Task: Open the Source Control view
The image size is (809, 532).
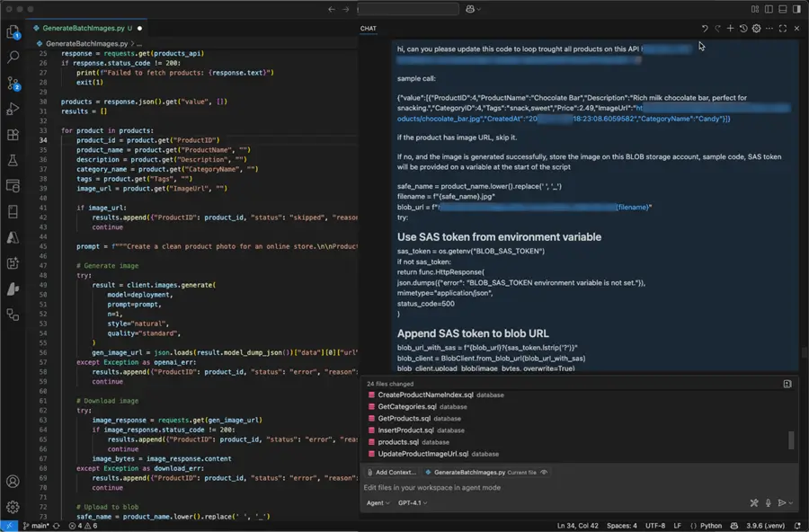Action: [13, 83]
